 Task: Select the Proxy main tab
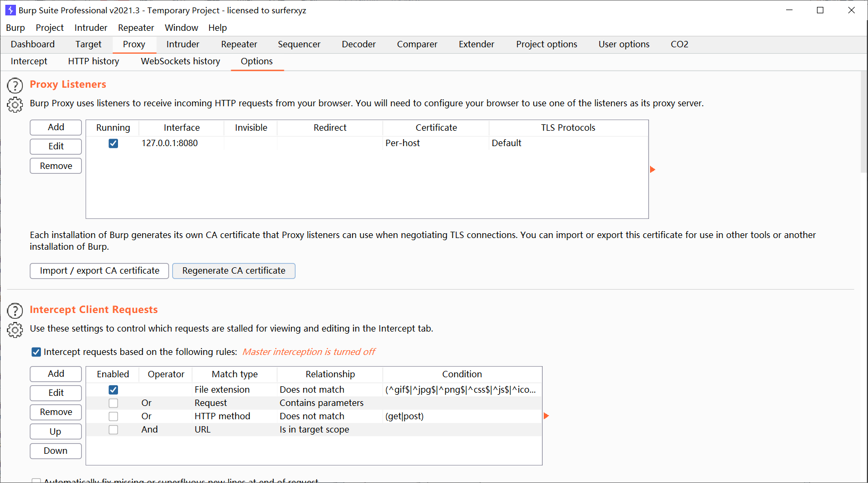click(x=134, y=44)
